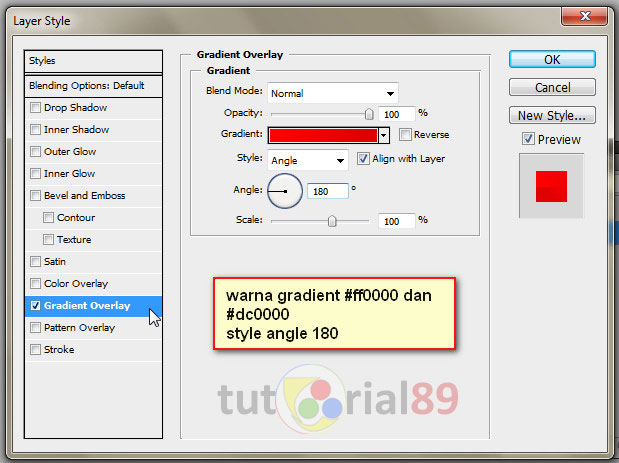Viewport: 619px width, 463px height.
Task: Open the Stroke settings label
Action: click(x=59, y=349)
